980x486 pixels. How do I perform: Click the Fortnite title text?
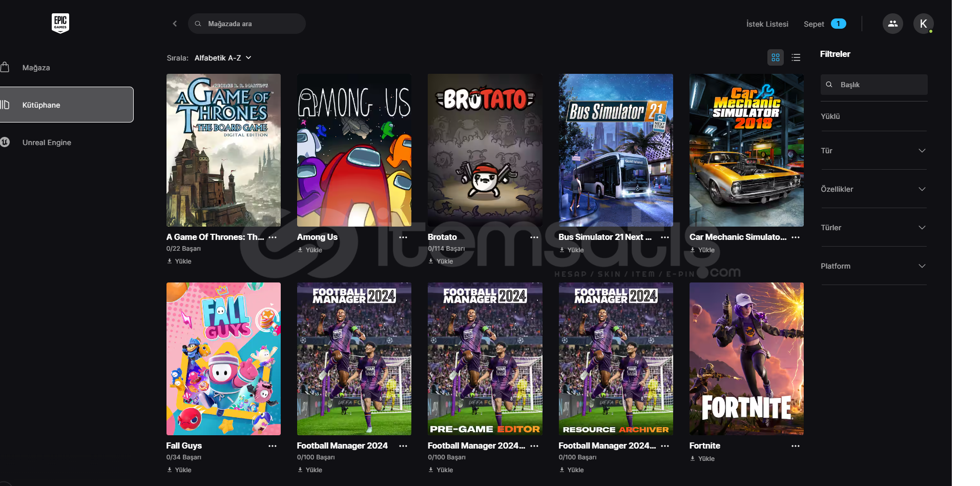click(x=705, y=446)
